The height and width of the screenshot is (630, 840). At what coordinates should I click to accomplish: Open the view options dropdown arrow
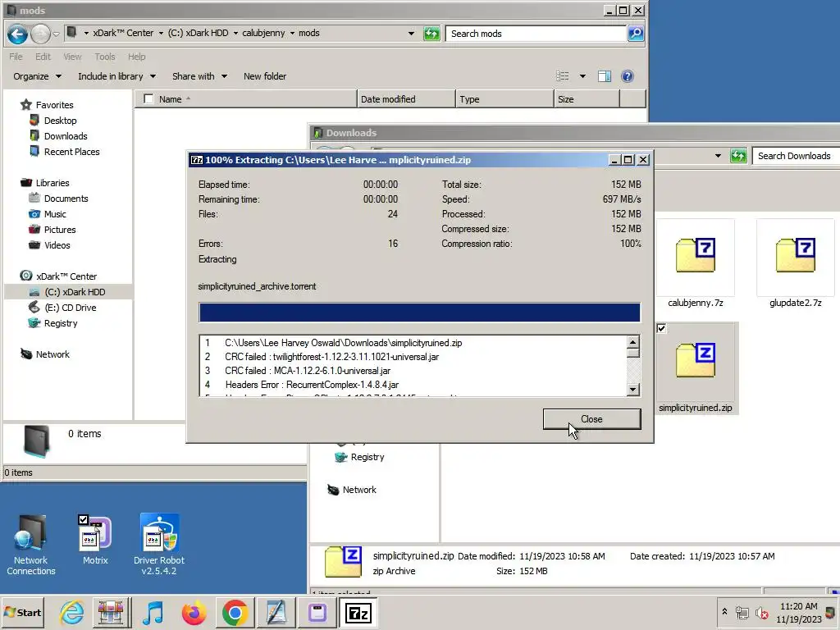tap(582, 76)
